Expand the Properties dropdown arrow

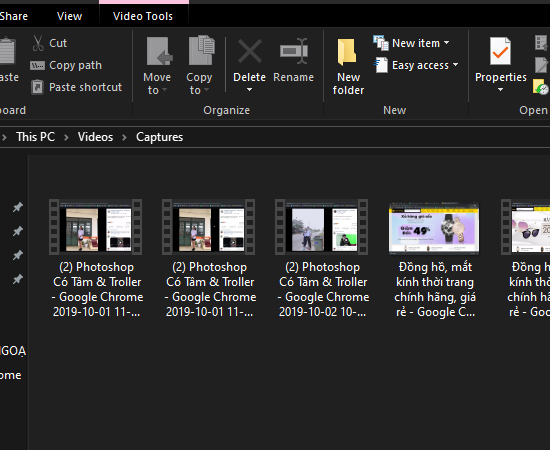(501, 90)
